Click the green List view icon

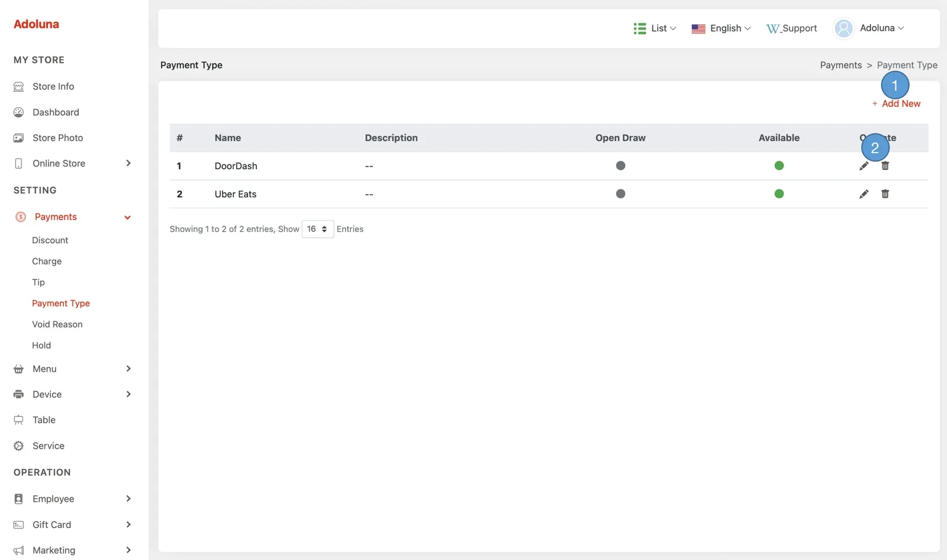[x=640, y=28]
